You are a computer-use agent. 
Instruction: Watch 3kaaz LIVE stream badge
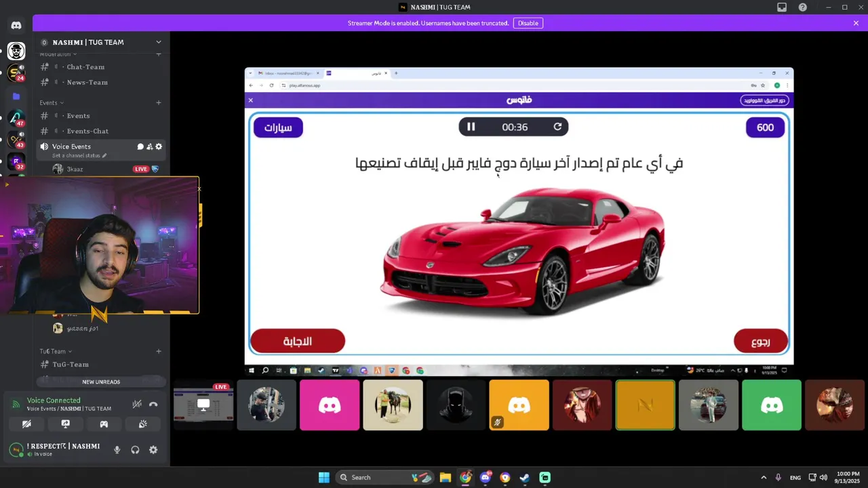(x=141, y=169)
